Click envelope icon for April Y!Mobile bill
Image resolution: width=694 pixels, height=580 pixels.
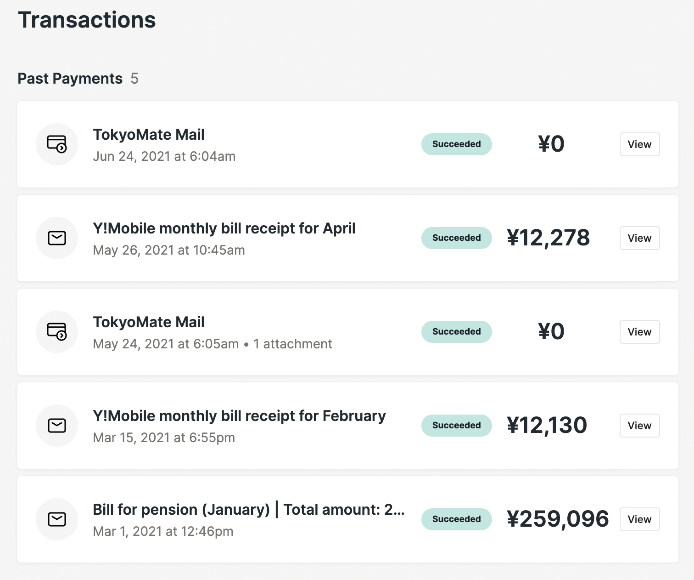pyautogui.click(x=57, y=238)
